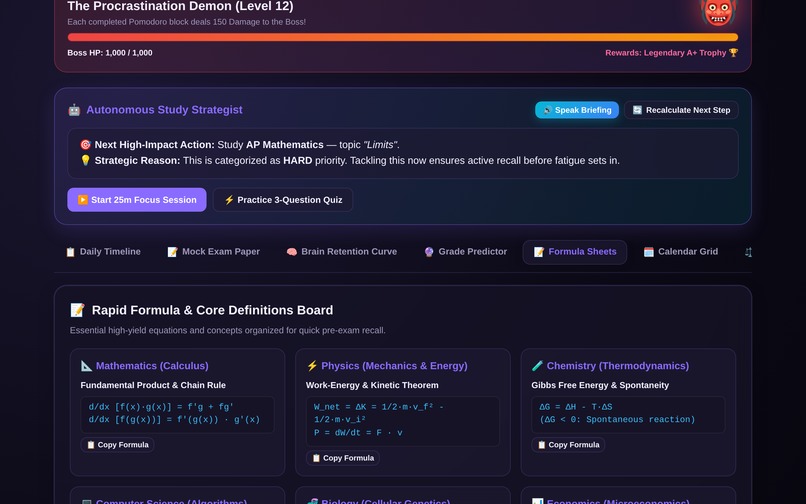Click the Autonomous Study Strategist robot icon
The image size is (806, 504).
[74, 110]
